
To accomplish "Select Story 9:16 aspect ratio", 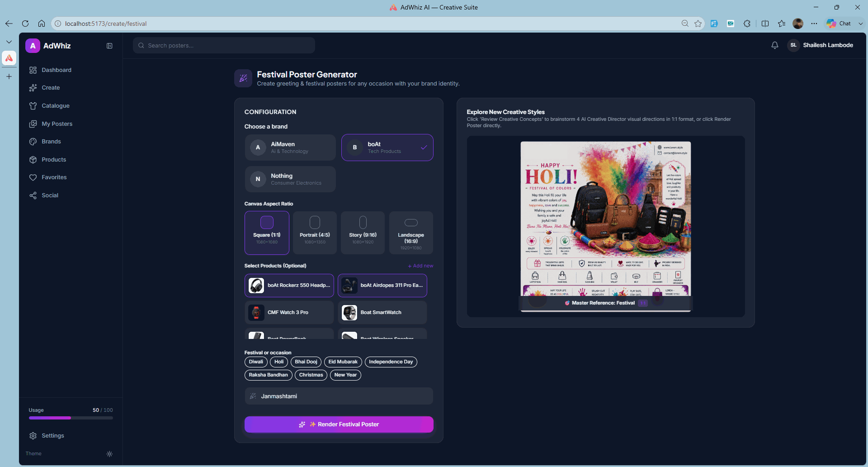I will tap(363, 233).
